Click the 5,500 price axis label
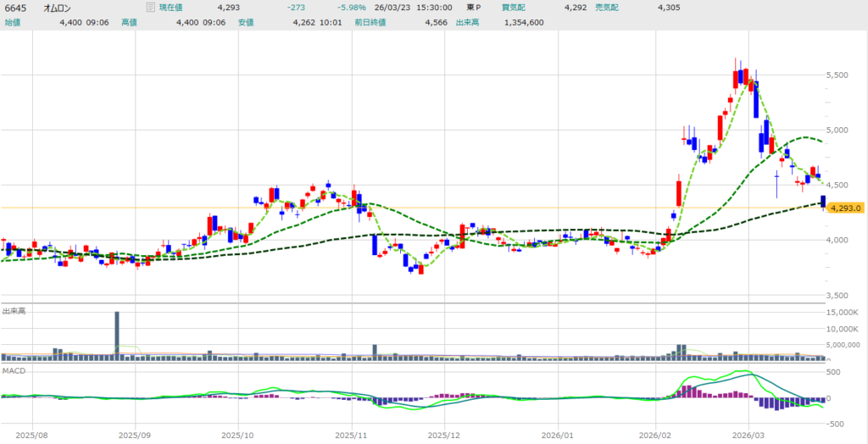This screenshot has height=444, width=868. click(x=836, y=75)
